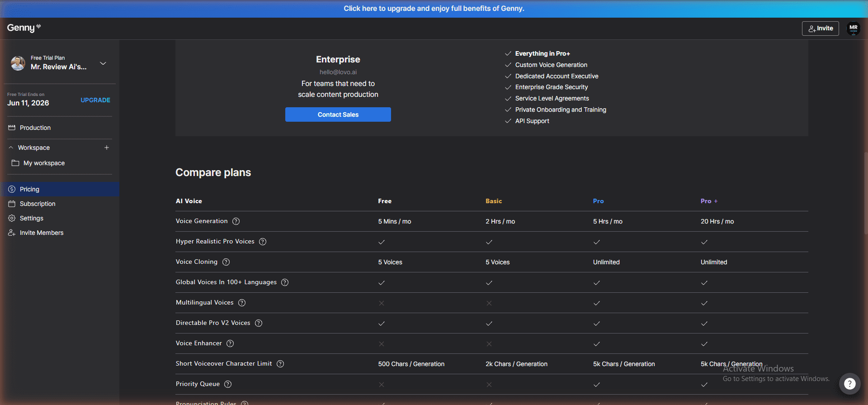Collapse the Workspace section

11,148
